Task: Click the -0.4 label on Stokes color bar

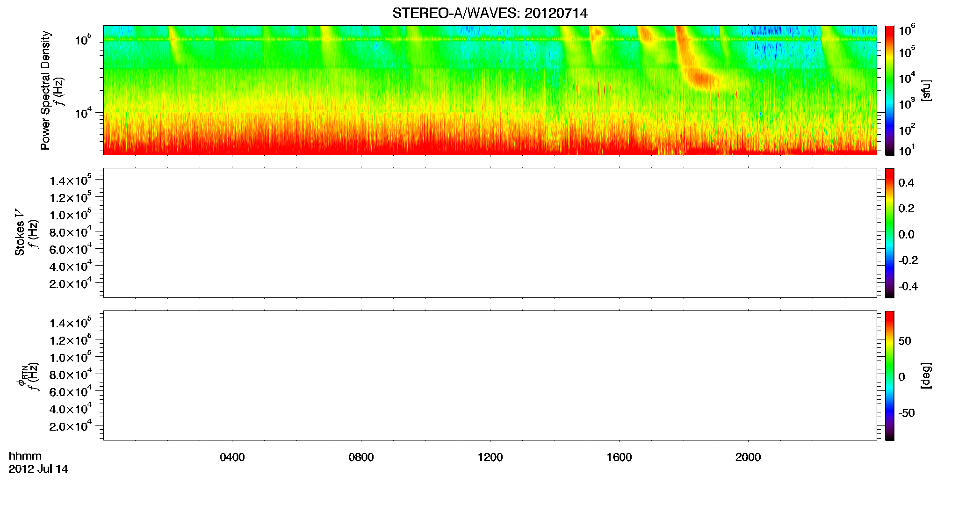Action: point(908,286)
